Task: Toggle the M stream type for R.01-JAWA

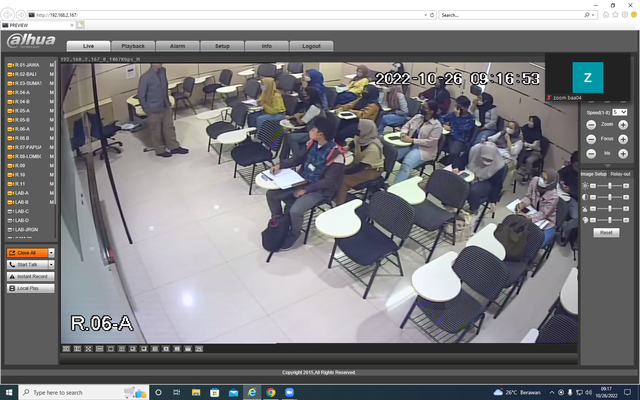Action: pyautogui.click(x=51, y=65)
